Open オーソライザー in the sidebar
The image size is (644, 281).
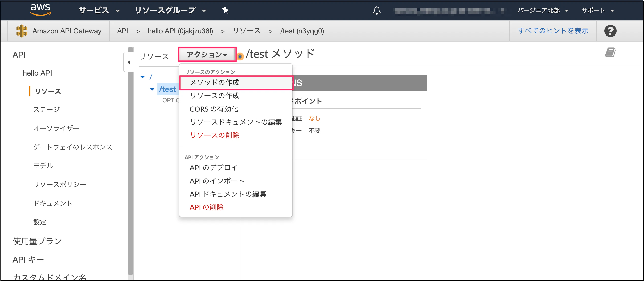[x=56, y=128]
